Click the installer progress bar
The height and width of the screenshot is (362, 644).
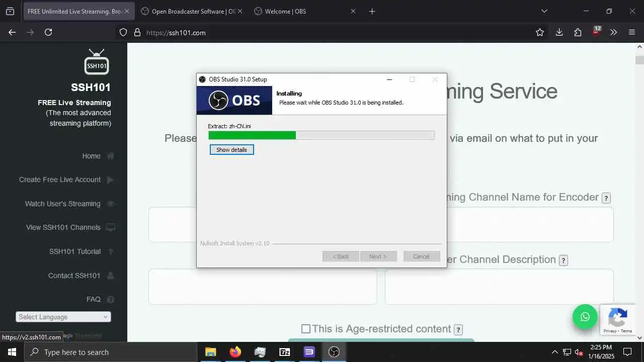tap(321, 135)
